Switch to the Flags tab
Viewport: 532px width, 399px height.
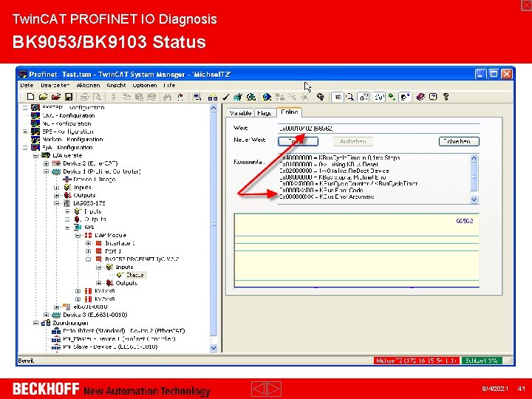(265, 113)
